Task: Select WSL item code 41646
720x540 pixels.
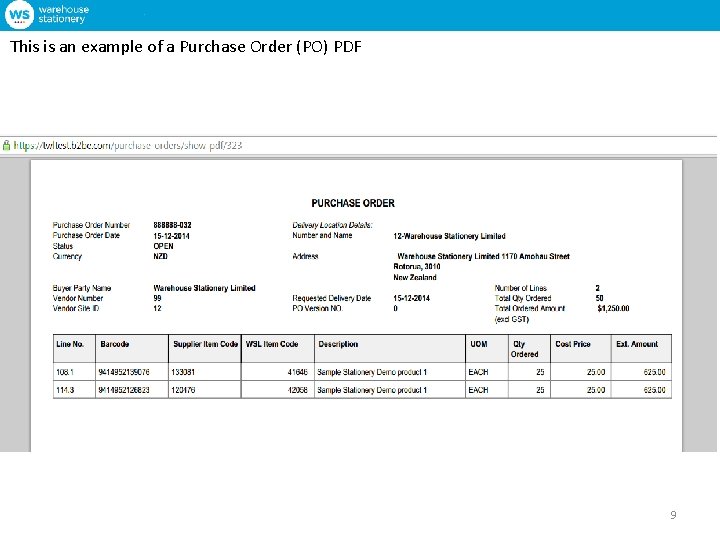Action: [x=298, y=372]
